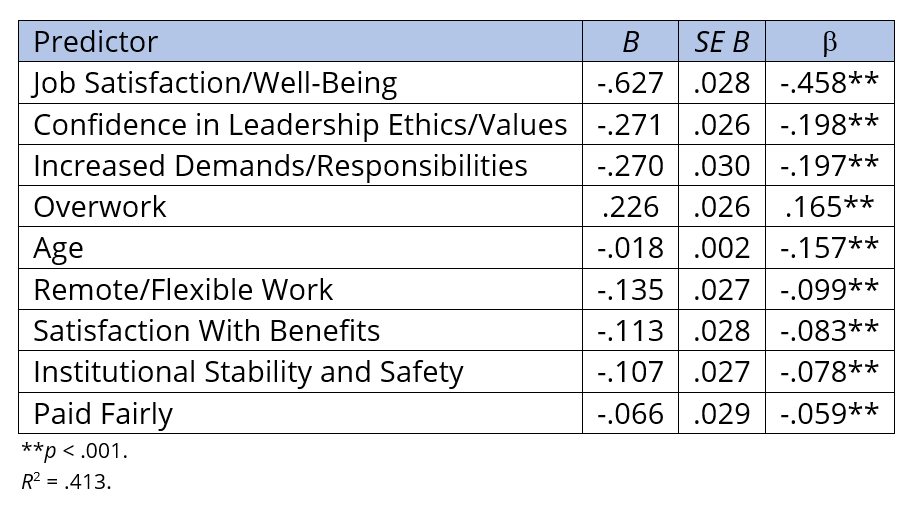Click the β column header

tap(829, 42)
